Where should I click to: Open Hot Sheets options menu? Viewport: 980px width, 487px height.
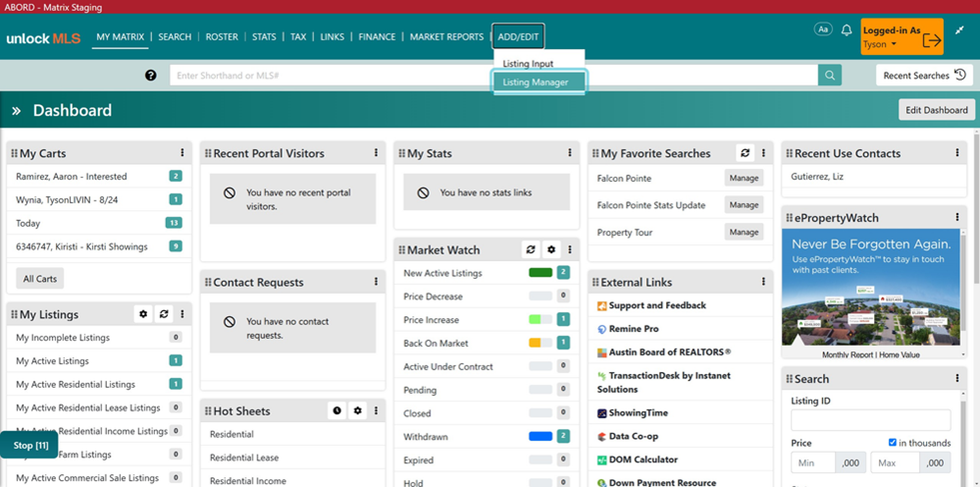tap(376, 411)
